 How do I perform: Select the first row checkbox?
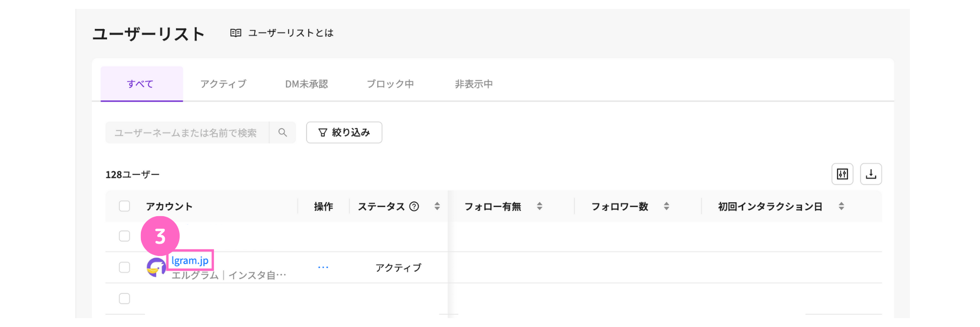point(125,236)
